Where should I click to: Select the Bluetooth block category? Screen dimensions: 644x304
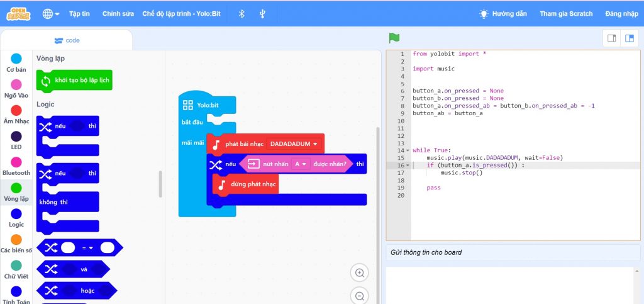coord(16,167)
